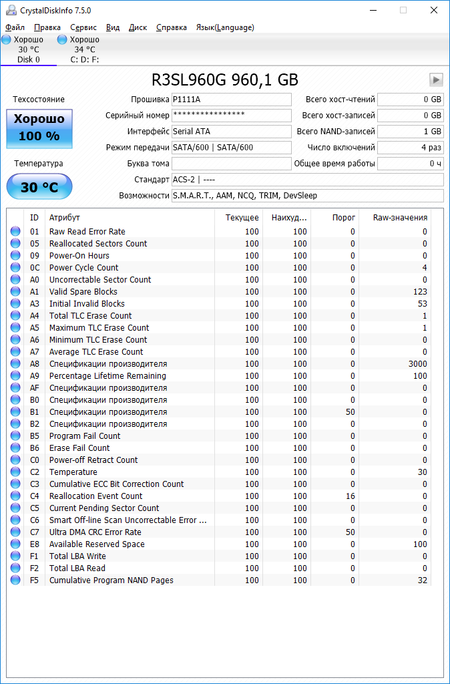Click the Стандарт field ACS-2
Screen dimensions: 450x684
[307, 180]
